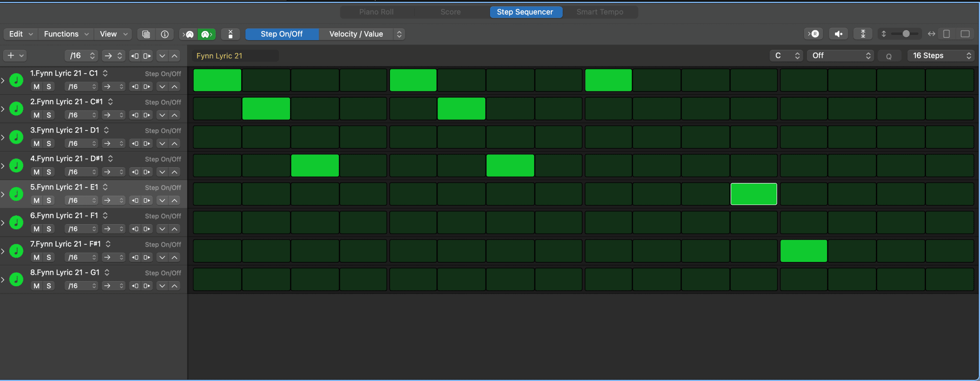The width and height of the screenshot is (980, 381).
Task: Solo row 5 Fynn Lyric 21 - E1
Action: pos(49,200)
